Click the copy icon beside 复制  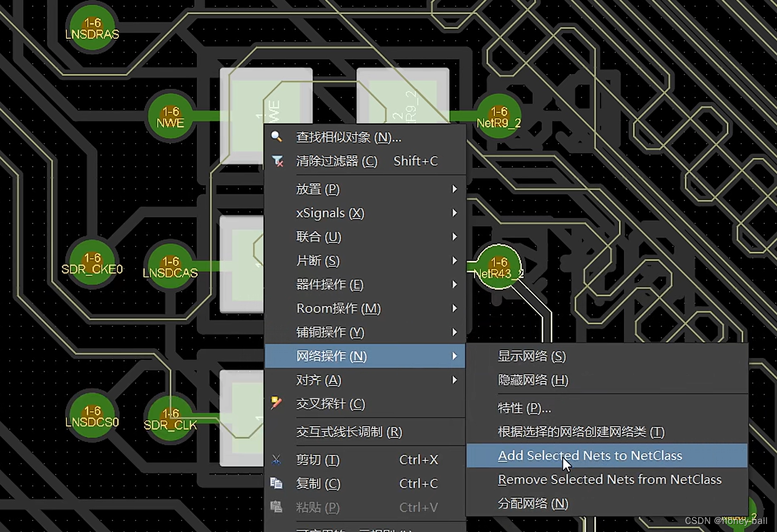pyautogui.click(x=276, y=483)
